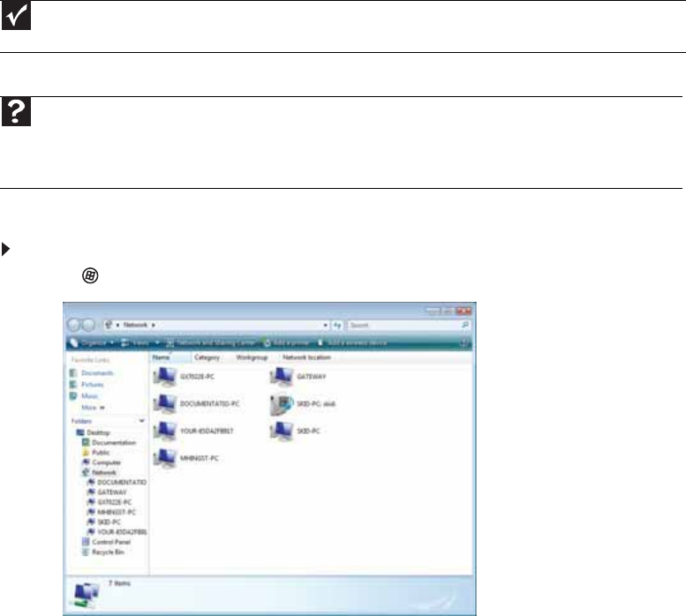
Task: Click Music icon in Favorite Links
Action: (x=73, y=395)
